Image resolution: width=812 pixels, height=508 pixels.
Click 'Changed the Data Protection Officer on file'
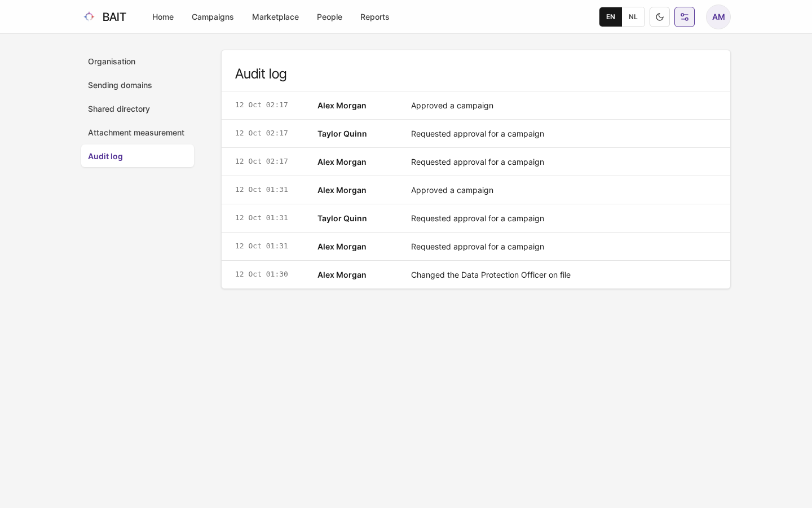click(491, 275)
